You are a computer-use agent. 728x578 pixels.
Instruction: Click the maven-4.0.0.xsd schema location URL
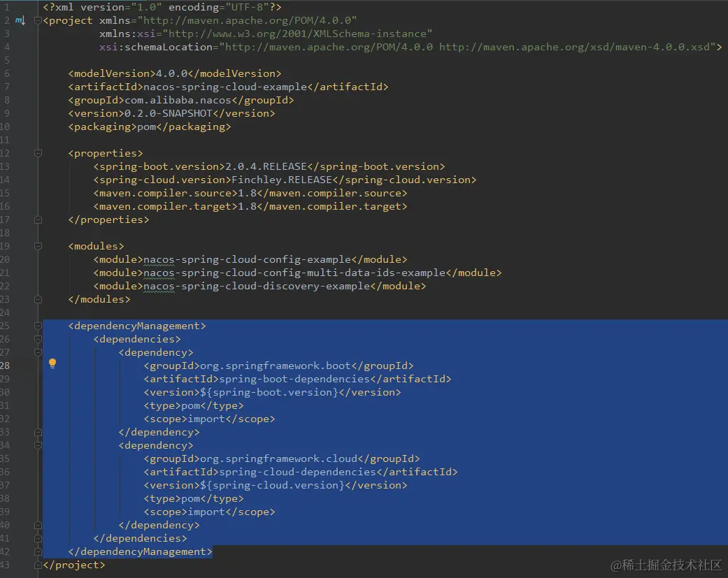click(x=574, y=47)
